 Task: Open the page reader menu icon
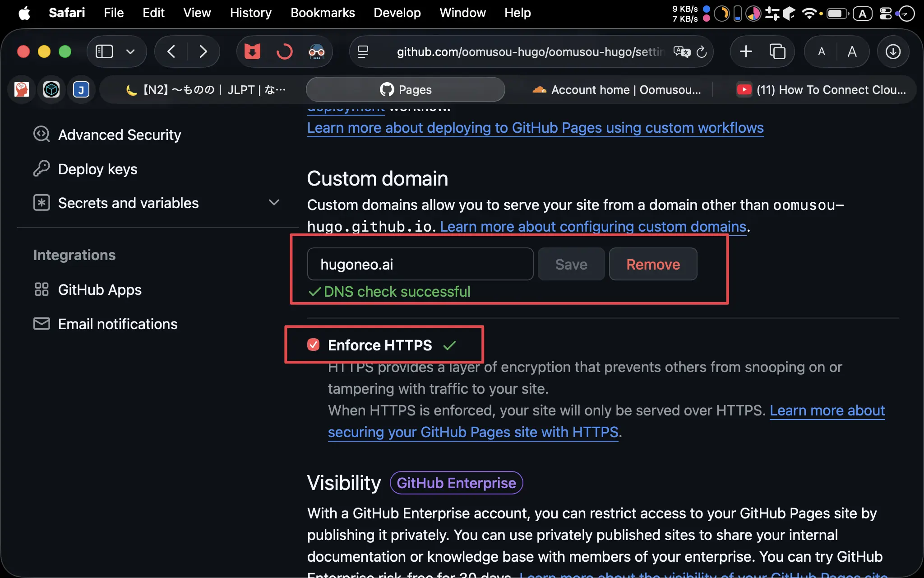tap(363, 51)
